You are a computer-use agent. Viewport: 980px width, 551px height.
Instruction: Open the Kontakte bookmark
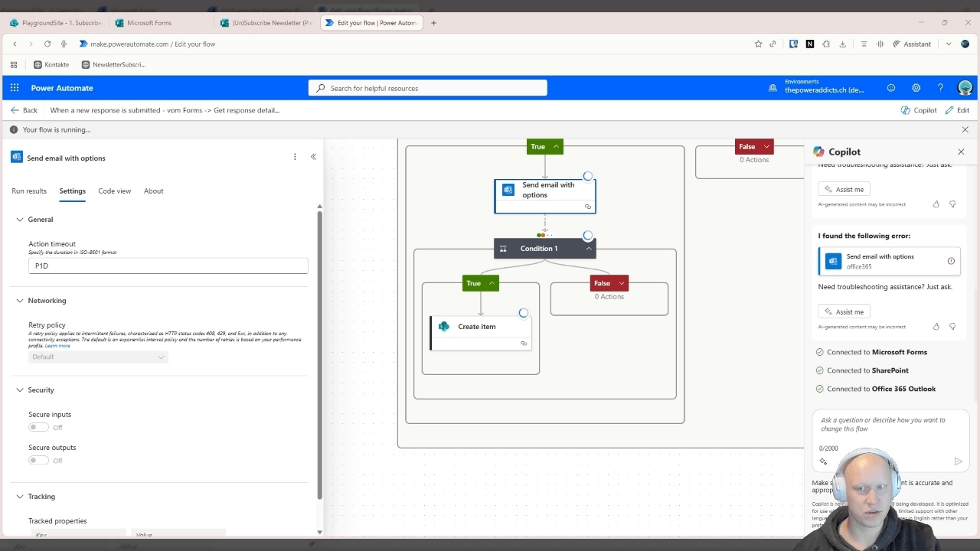tap(51, 64)
